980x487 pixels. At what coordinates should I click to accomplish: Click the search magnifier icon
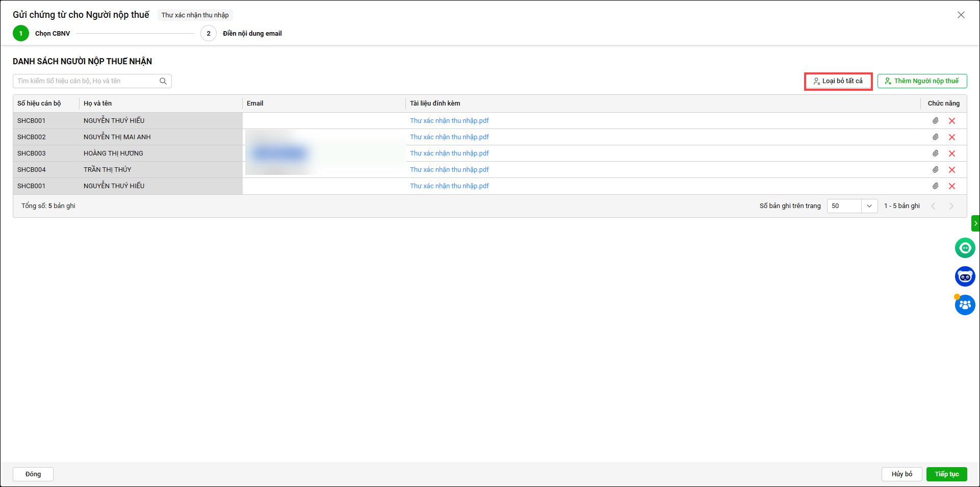tap(163, 81)
